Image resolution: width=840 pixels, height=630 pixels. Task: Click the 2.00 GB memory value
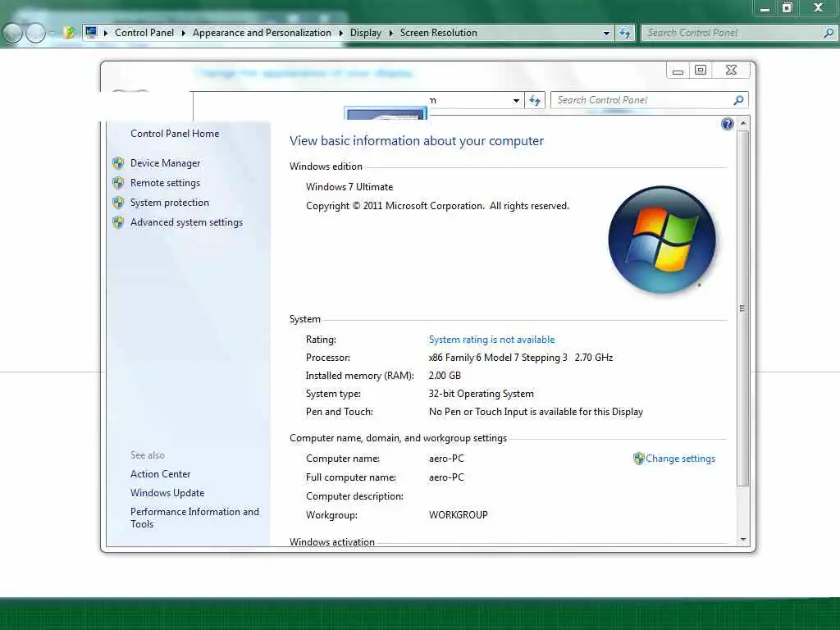tap(445, 376)
